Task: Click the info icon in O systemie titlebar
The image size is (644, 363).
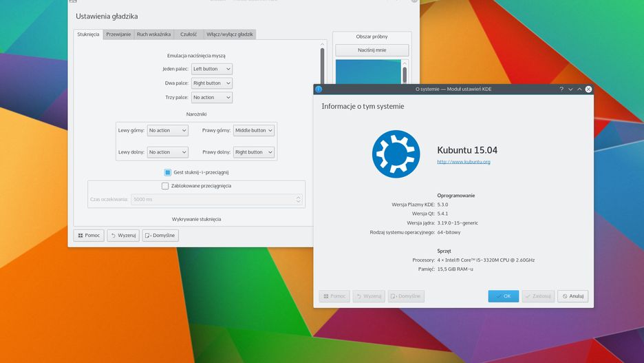Action: pos(319,90)
